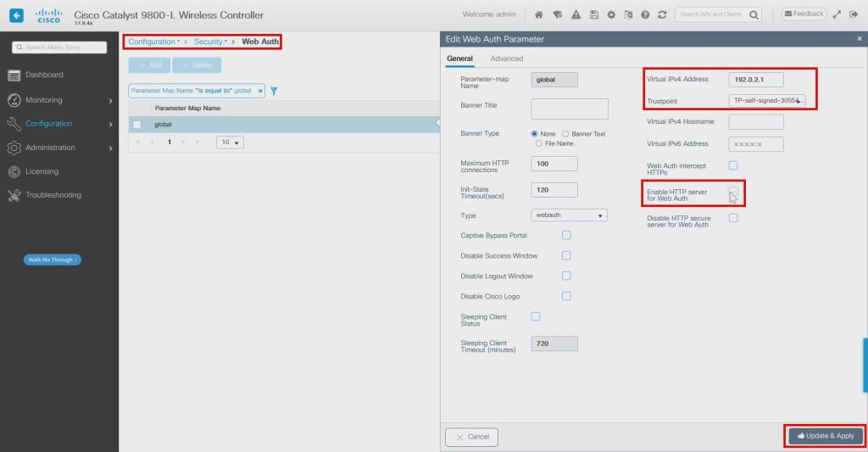The width and height of the screenshot is (868, 452).
Task: Expand the Configuration menu arrow
Action: [111, 125]
